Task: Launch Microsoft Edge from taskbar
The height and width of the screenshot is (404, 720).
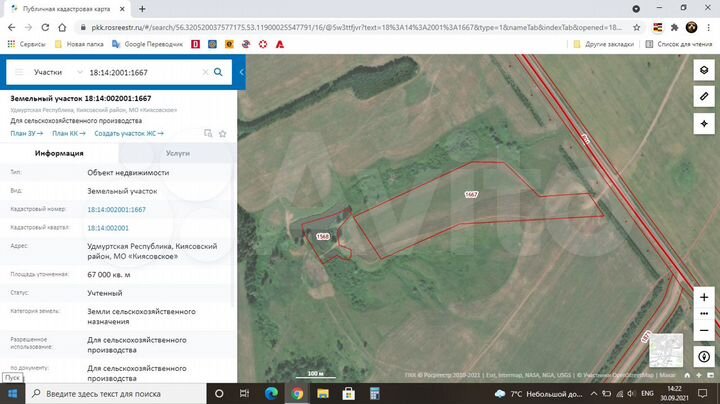Action: (271, 394)
